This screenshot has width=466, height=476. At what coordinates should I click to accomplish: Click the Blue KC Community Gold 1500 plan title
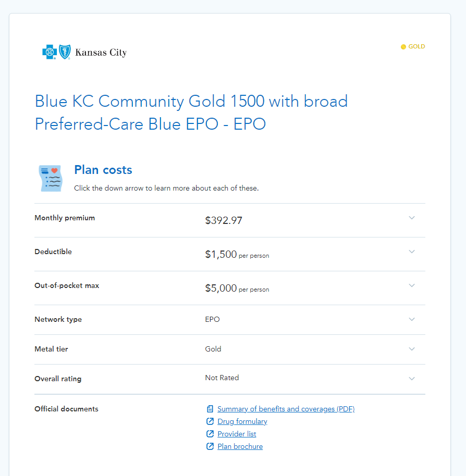pyautogui.click(x=191, y=112)
